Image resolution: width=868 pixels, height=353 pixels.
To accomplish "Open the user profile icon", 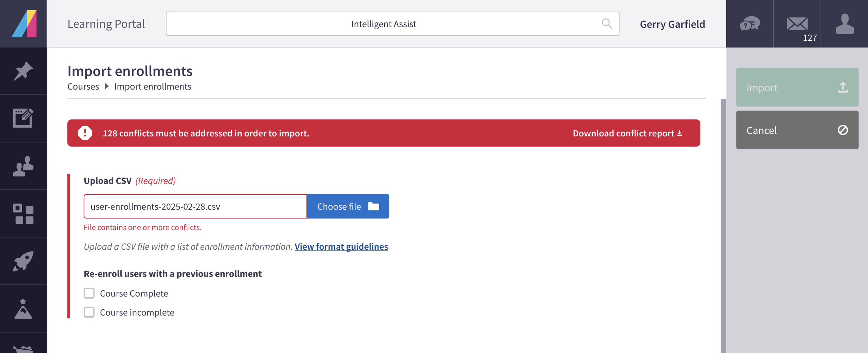I will 845,24.
